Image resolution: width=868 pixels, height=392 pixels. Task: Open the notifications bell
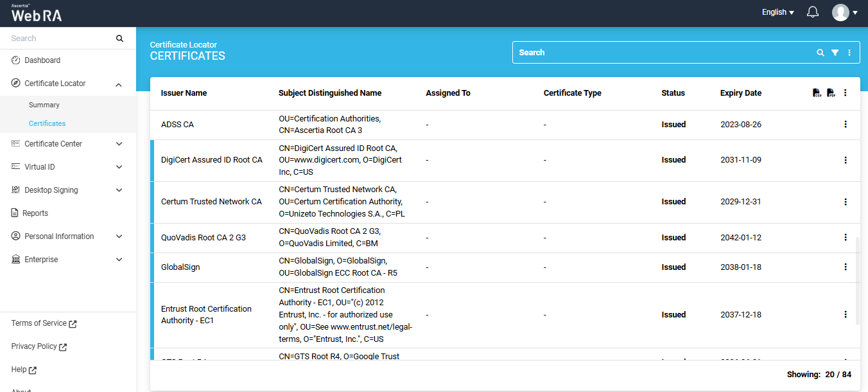click(x=813, y=12)
